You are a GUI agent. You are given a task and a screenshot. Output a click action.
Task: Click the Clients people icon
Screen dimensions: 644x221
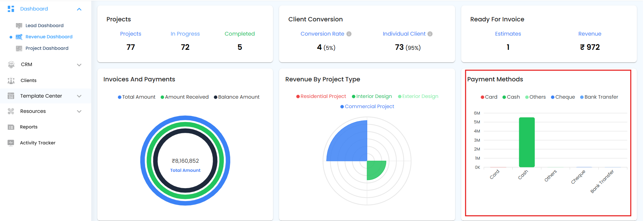click(11, 81)
